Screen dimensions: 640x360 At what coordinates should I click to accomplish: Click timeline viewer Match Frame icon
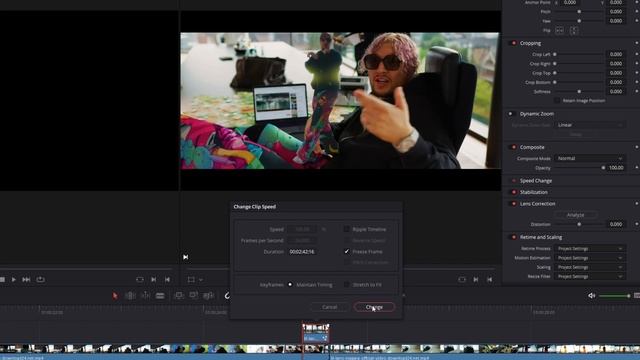pos(462,280)
